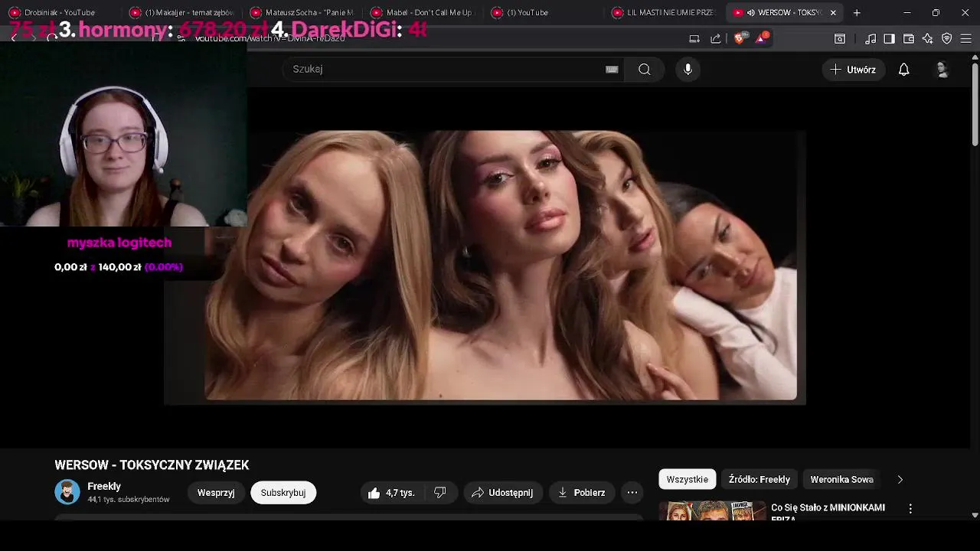The height and width of the screenshot is (551, 980).
Task: Open the Freekly channel avatar
Action: (x=67, y=492)
